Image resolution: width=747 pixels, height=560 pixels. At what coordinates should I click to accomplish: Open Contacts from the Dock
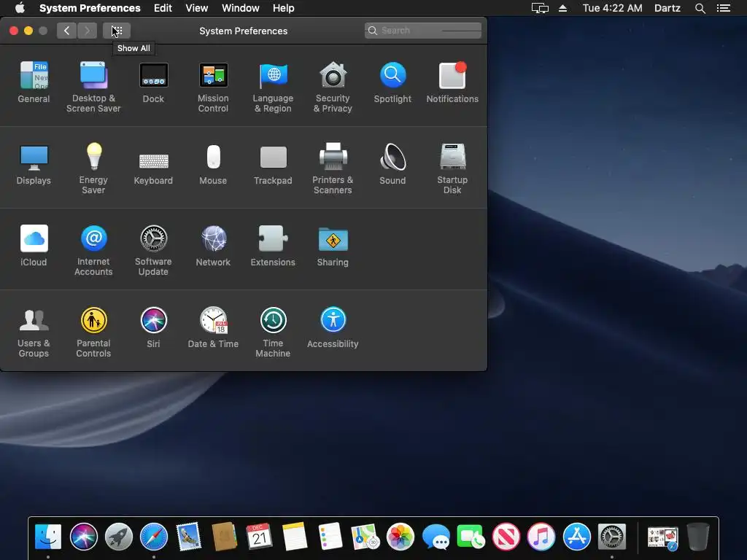pyautogui.click(x=225, y=537)
